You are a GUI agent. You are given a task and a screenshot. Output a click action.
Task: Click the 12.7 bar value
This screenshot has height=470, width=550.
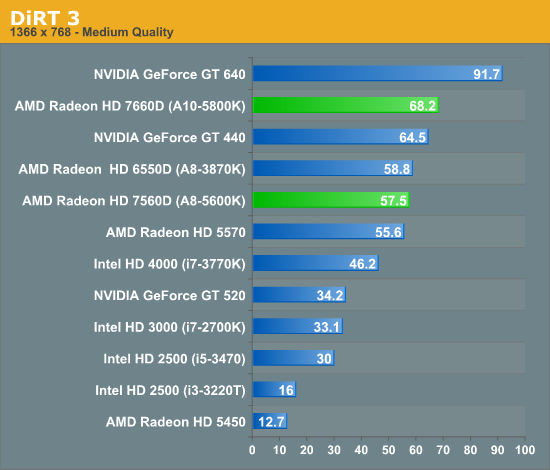click(x=271, y=422)
